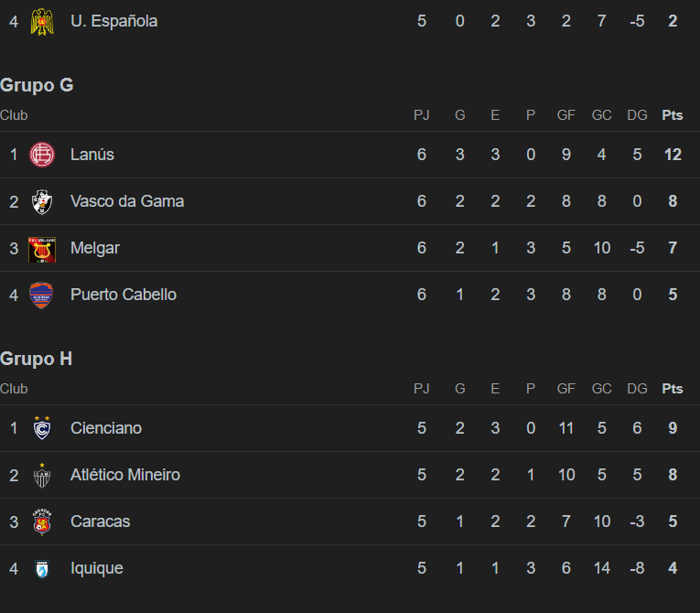The image size is (700, 613).
Task: Click the Lanús club crest icon
Action: (x=42, y=155)
